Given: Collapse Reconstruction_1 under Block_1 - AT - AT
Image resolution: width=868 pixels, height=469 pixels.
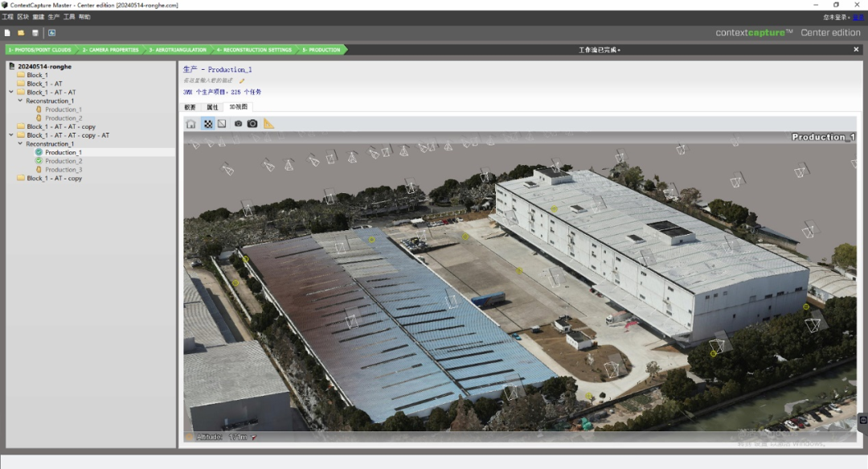Looking at the screenshot, I should (20, 101).
